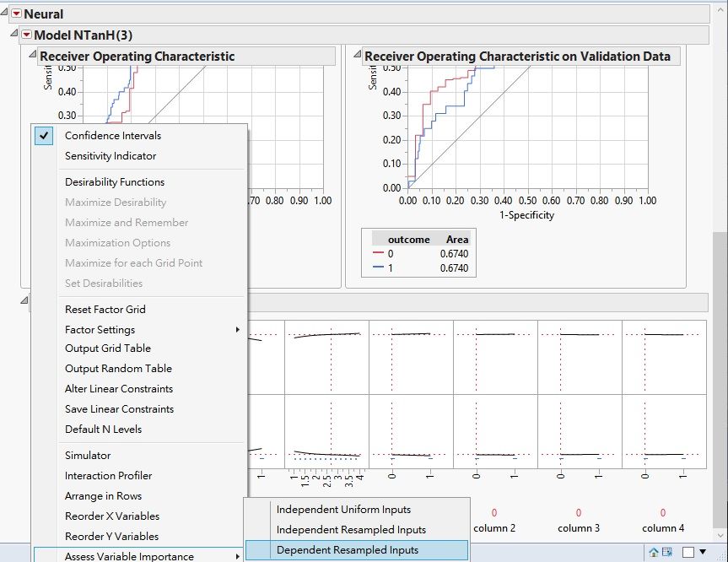Click the 0.40 tick on validation y-axis
The image size is (728, 562).
(x=392, y=92)
